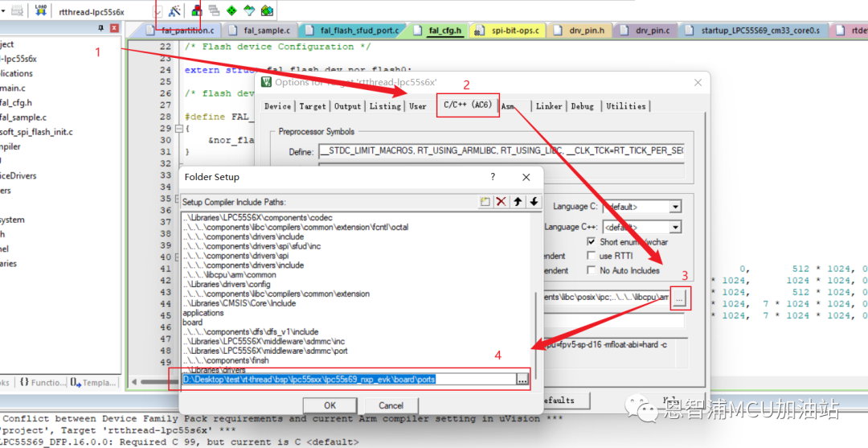Click Delete red X icon in Folder Setup
The image size is (868, 448).
(501, 202)
